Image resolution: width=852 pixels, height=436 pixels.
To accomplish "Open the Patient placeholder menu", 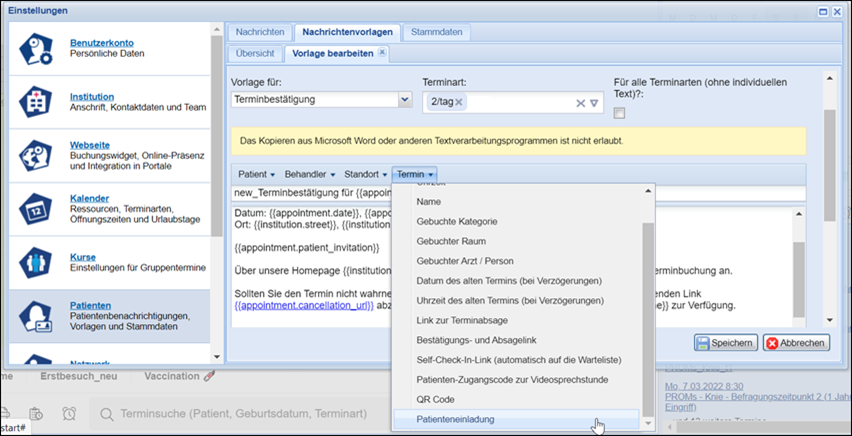I will pos(257,175).
